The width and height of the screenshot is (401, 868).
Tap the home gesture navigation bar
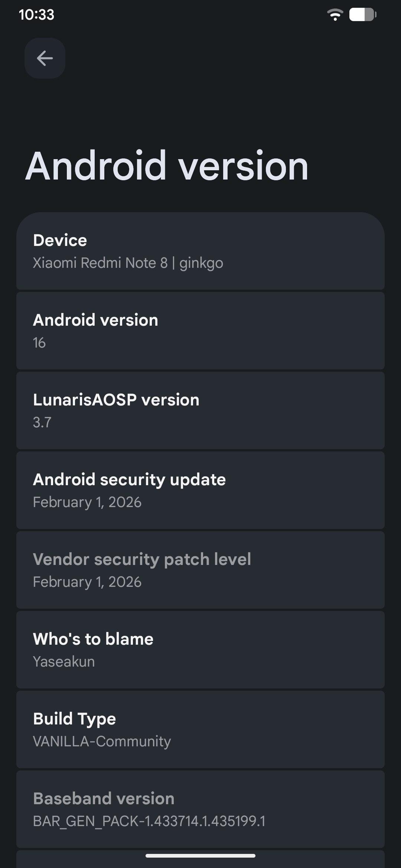[x=200, y=856]
